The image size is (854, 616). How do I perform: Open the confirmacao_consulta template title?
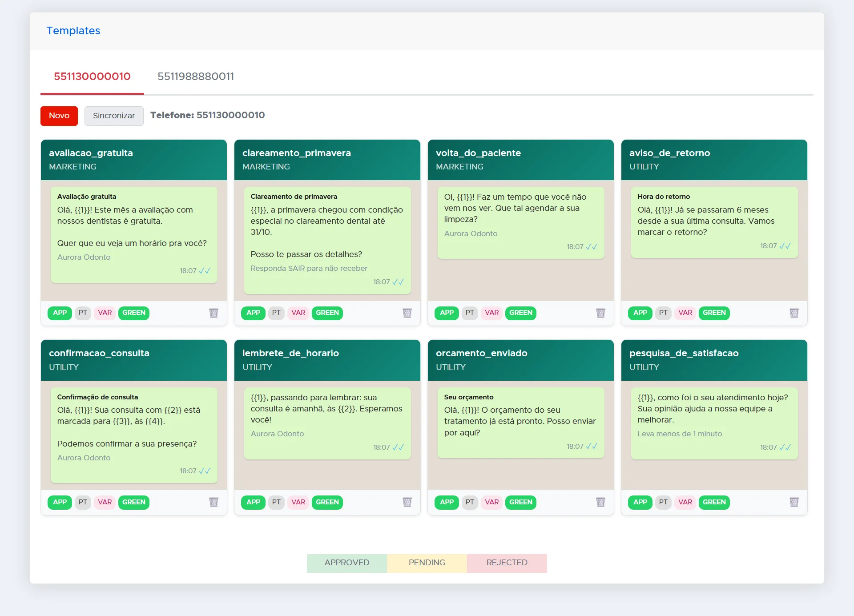(99, 353)
